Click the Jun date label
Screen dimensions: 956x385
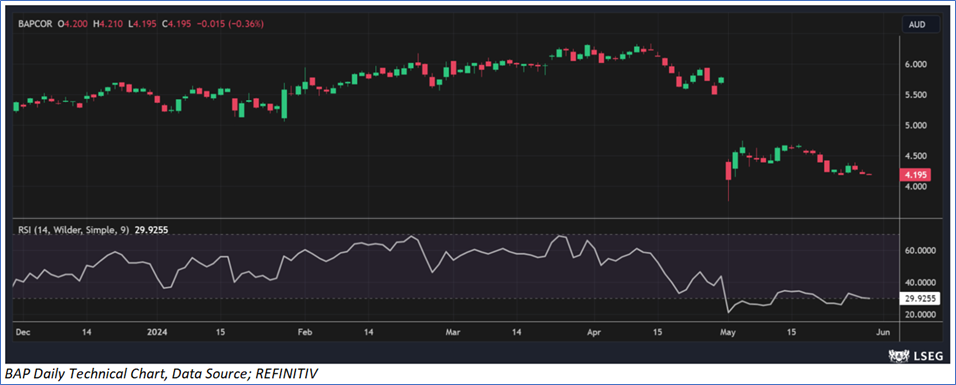[x=883, y=333]
